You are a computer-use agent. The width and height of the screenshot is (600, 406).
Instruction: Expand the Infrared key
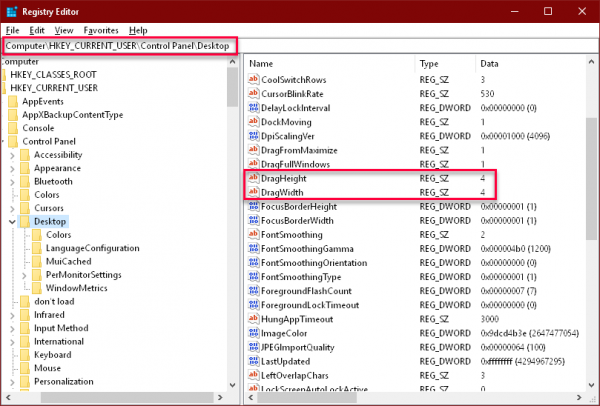point(12,315)
